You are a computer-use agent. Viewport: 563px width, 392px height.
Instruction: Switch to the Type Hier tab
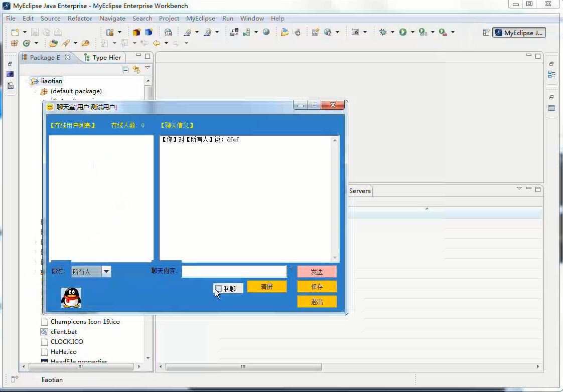point(103,57)
